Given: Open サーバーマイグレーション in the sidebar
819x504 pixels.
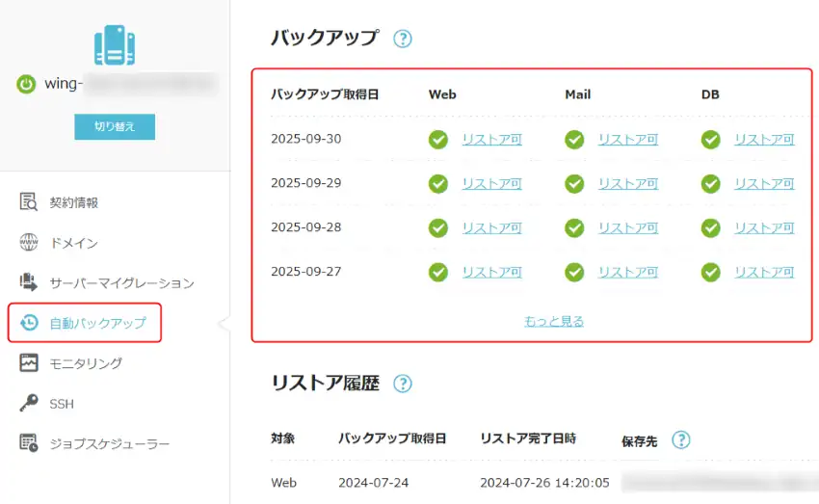Looking at the screenshot, I should (x=121, y=283).
